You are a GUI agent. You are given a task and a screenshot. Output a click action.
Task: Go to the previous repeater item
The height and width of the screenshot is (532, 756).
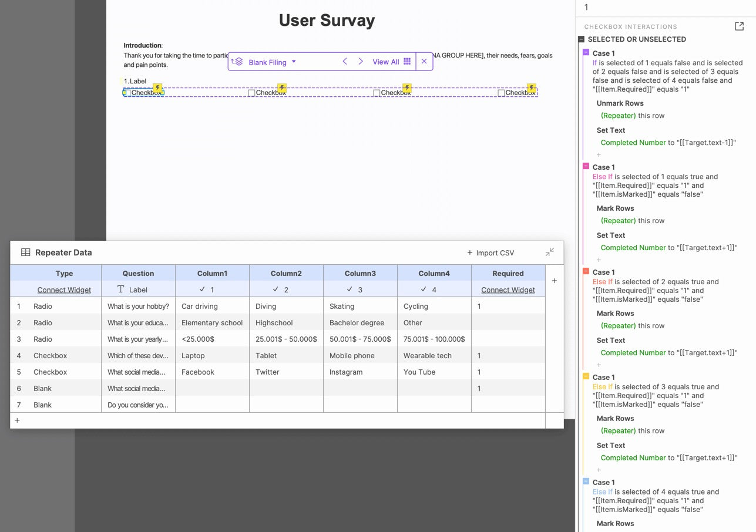pos(345,62)
